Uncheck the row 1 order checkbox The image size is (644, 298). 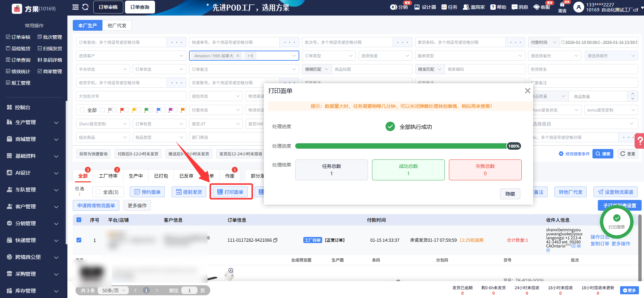(79, 240)
